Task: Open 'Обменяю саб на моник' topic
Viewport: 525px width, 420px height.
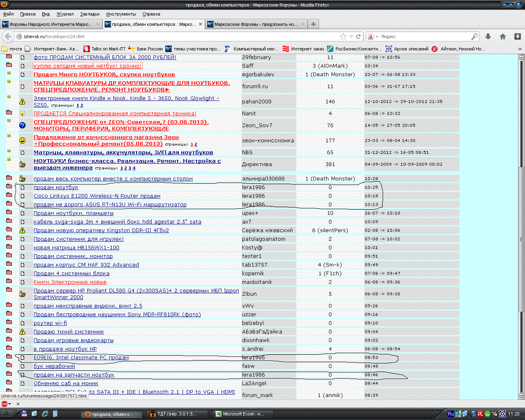Action: click(66, 383)
